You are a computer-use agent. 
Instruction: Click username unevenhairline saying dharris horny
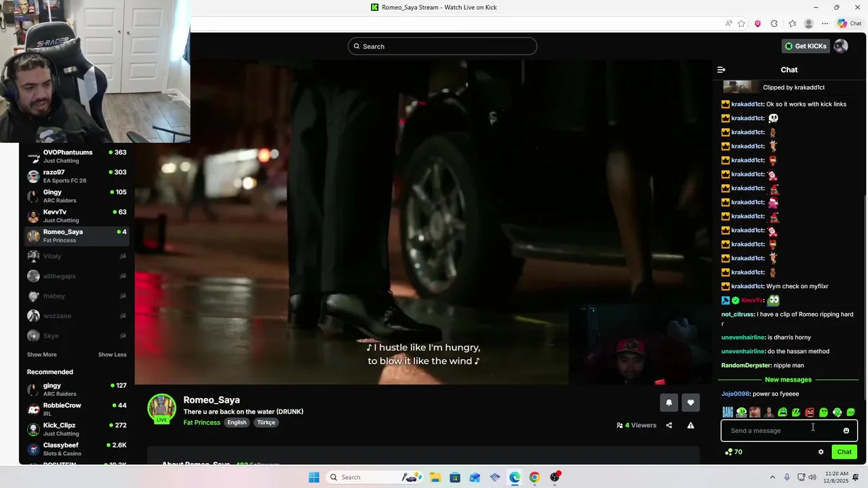[743, 338]
